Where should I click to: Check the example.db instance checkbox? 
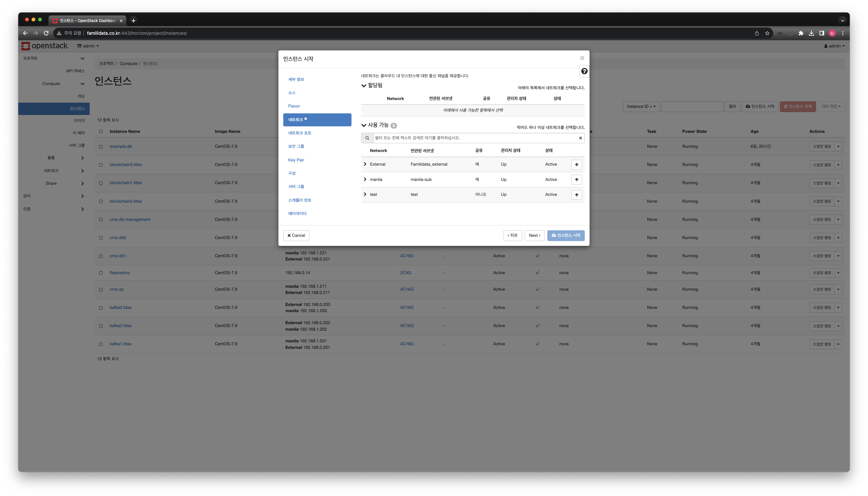click(x=101, y=147)
